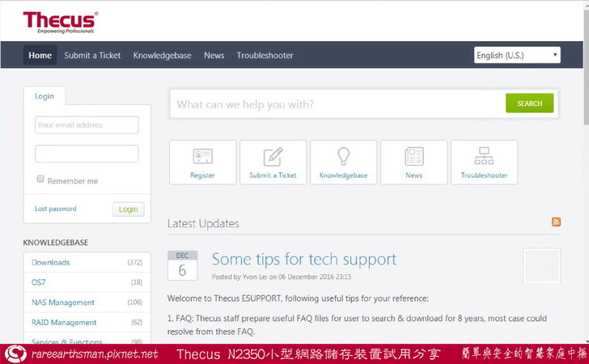Click the Posted by Yvon Lei byline

click(282, 277)
